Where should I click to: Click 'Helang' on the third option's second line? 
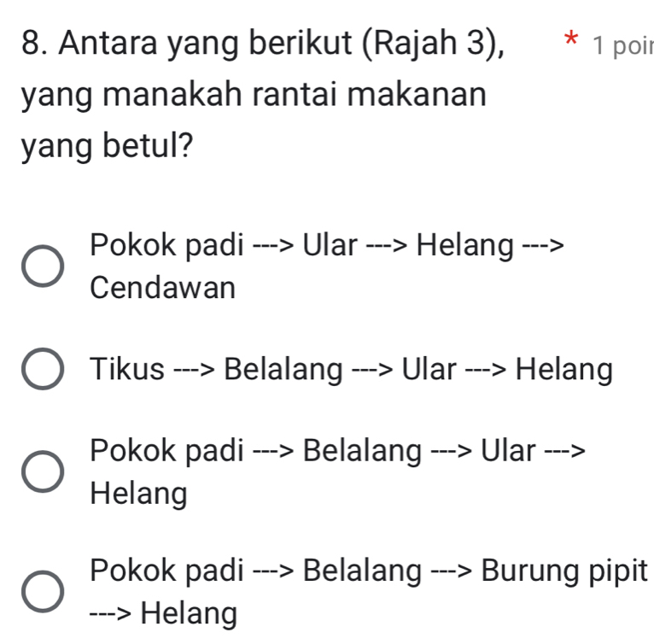pyautogui.click(x=140, y=493)
